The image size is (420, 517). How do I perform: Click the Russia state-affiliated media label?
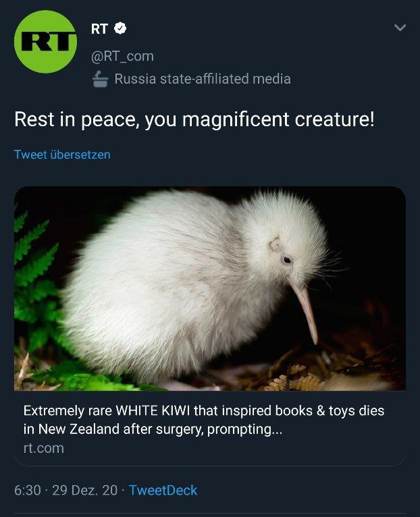click(203, 79)
